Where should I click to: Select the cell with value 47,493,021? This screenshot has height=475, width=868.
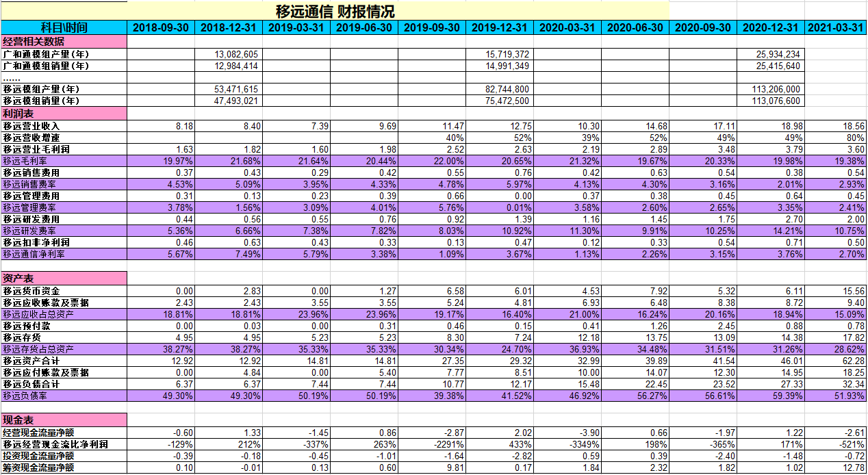229,101
